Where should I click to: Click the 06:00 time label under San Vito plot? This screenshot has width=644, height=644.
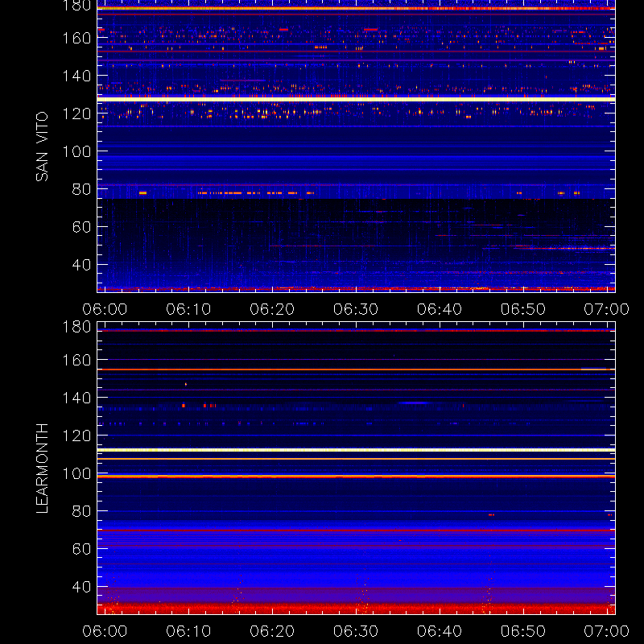coord(105,309)
